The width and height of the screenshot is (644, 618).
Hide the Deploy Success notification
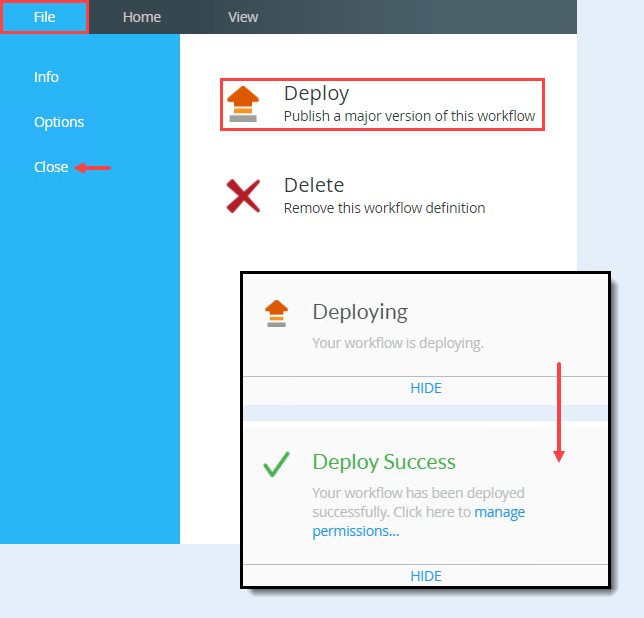tap(426, 576)
